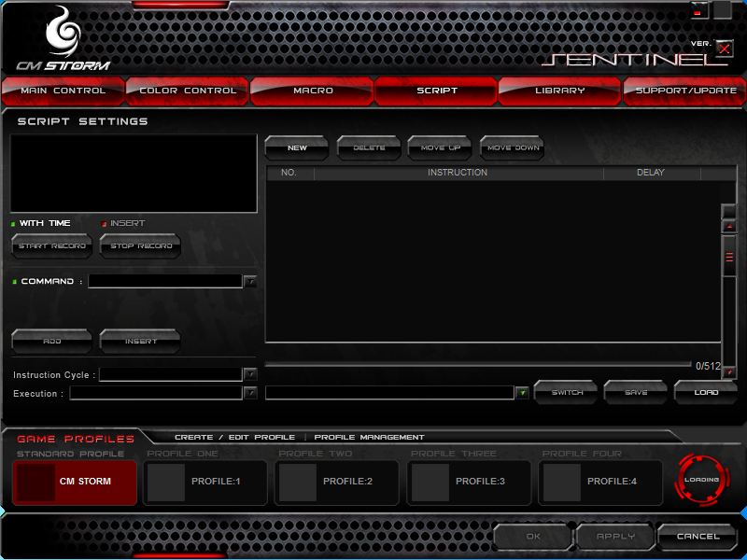
Task: Activate the Profile:4 slot icon
Action: (562, 482)
